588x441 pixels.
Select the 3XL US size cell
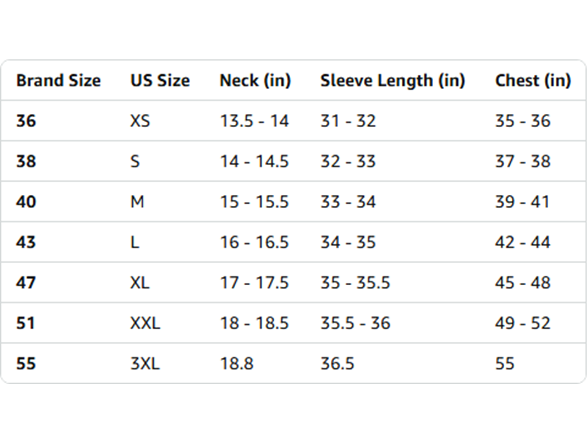(x=145, y=364)
